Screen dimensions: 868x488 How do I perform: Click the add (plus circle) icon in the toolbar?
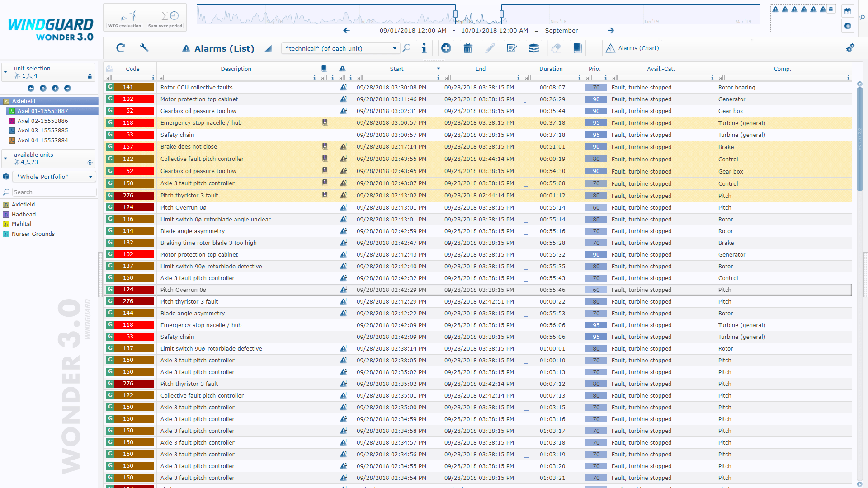tap(446, 48)
